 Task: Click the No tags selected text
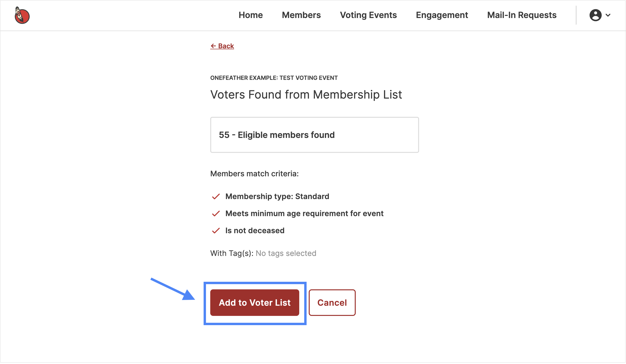click(x=286, y=253)
